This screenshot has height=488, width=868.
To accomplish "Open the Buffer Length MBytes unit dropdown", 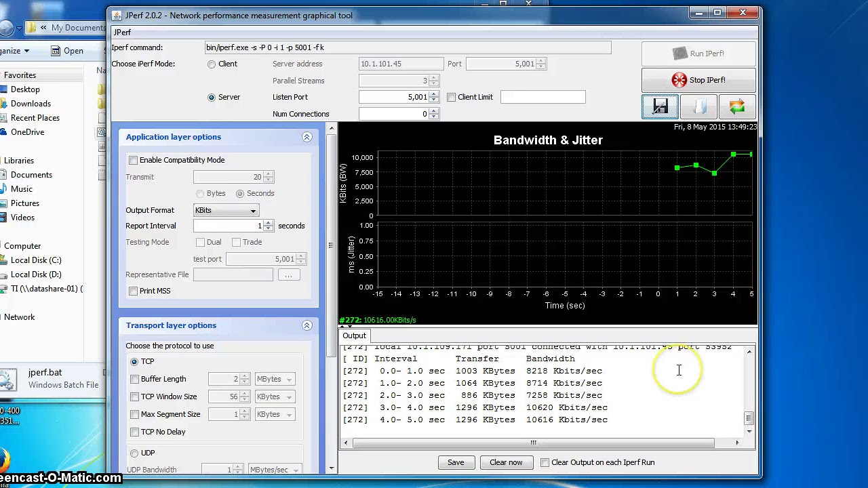I will pos(275,379).
